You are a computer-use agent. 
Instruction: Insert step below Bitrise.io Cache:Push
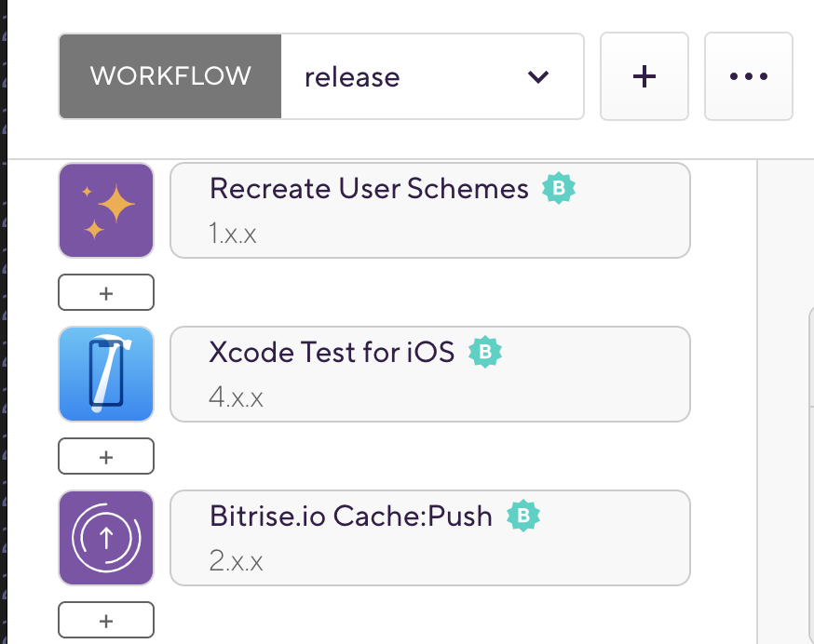click(x=106, y=620)
